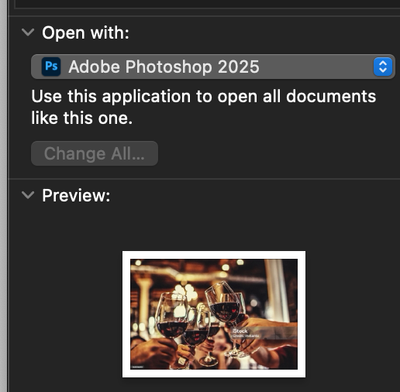This screenshot has height=392, width=400.
Task: Click the Photoshop Ps app icon
Action: coord(51,66)
